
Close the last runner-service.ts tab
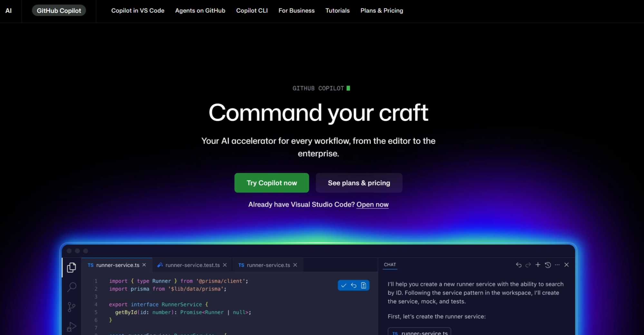(x=295, y=265)
